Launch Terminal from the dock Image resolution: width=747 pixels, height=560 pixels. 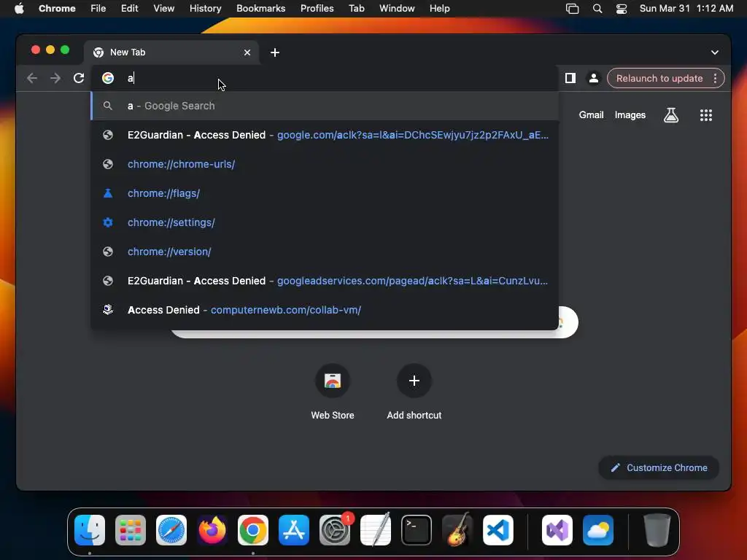(x=417, y=530)
